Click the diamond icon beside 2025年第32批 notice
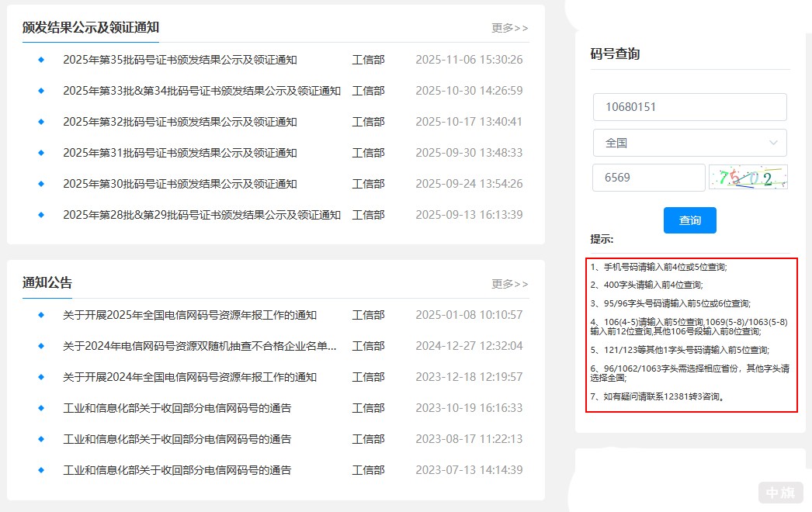This screenshot has height=512, width=812. coord(40,122)
